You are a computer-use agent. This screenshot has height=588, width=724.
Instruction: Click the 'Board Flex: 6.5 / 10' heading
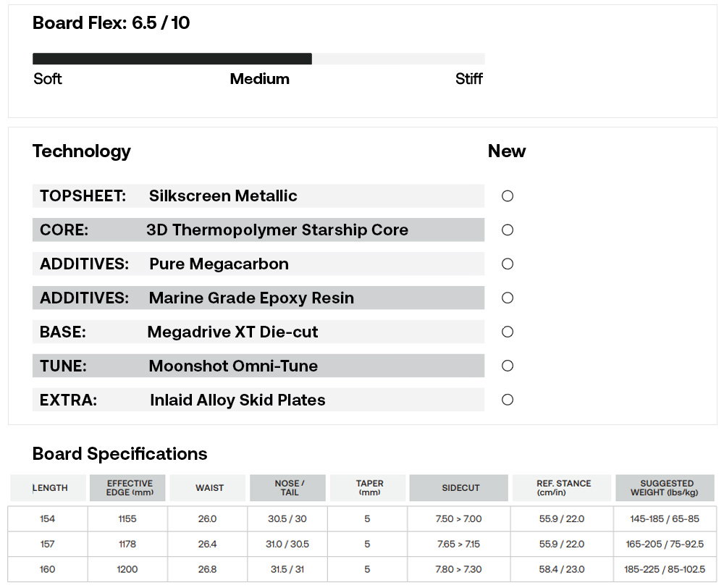point(111,22)
